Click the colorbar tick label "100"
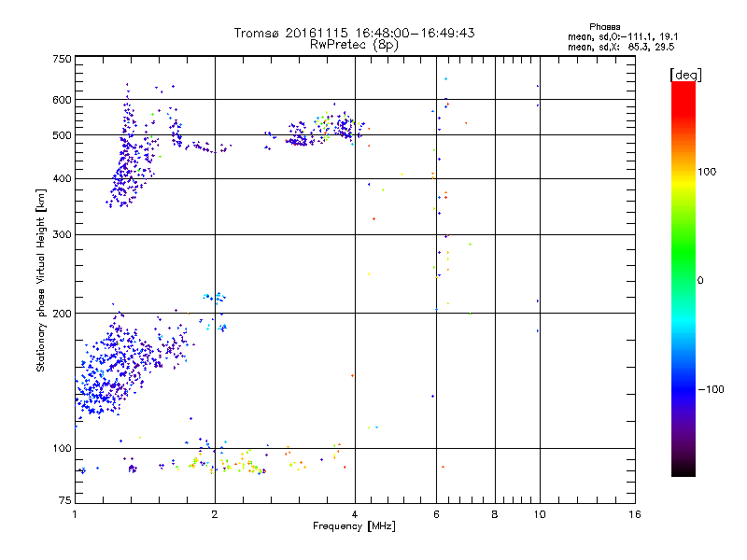 click(x=707, y=172)
